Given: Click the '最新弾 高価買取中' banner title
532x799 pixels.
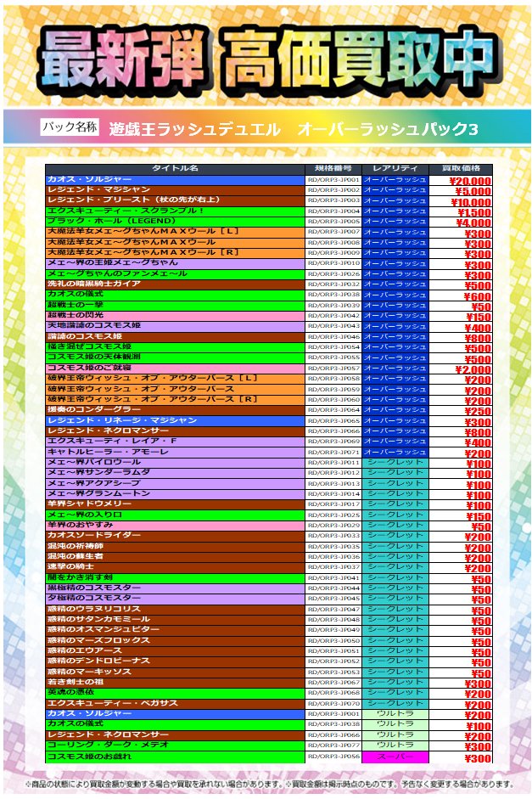Looking at the screenshot, I should pyautogui.click(x=270, y=59).
